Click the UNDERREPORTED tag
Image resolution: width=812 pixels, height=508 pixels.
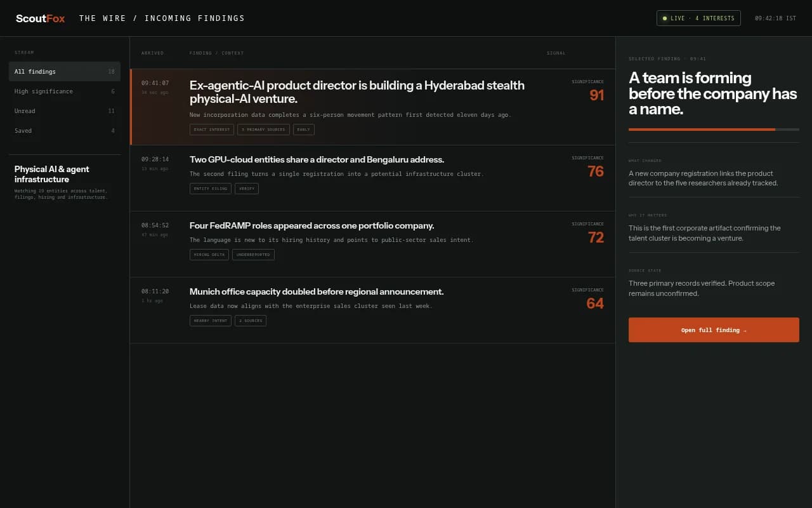pos(253,255)
